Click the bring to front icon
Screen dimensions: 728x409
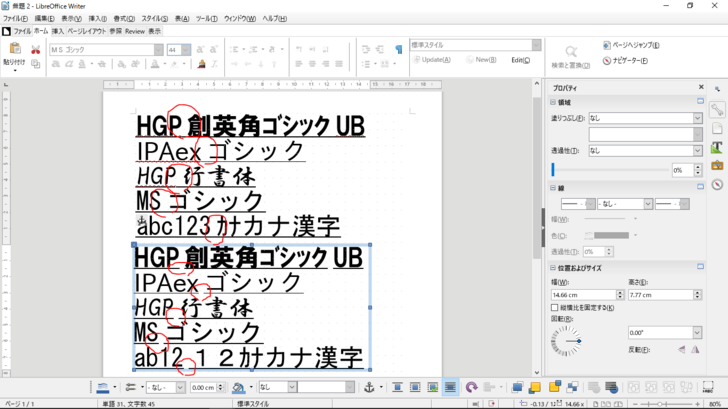pyautogui.click(x=517, y=387)
